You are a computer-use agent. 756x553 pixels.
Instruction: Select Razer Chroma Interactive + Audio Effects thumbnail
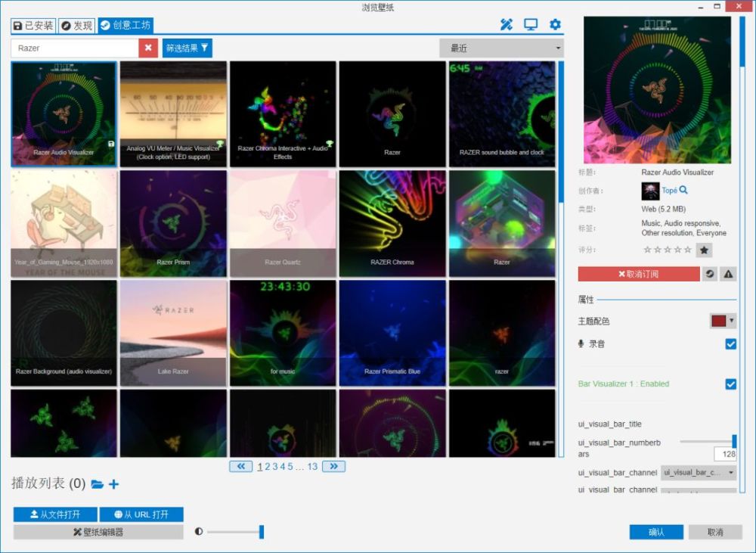[283, 114]
